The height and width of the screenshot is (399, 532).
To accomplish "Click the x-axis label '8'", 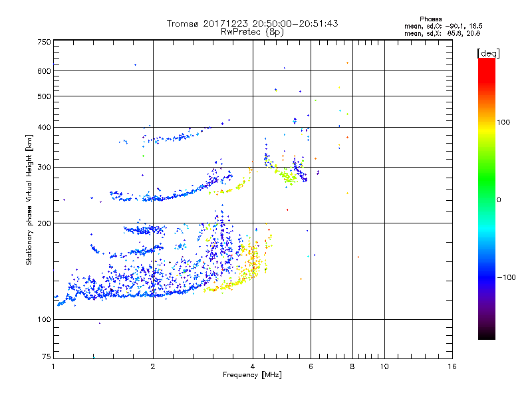I will pos(352,366).
